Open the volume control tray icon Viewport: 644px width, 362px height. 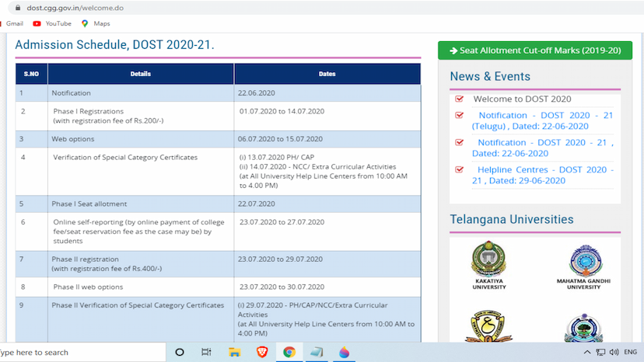click(614, 352)
